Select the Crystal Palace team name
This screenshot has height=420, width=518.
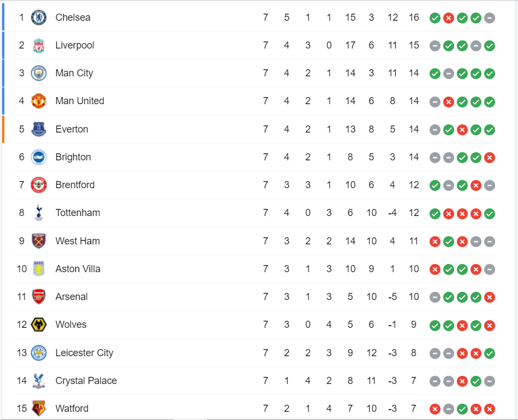point(86,380)
